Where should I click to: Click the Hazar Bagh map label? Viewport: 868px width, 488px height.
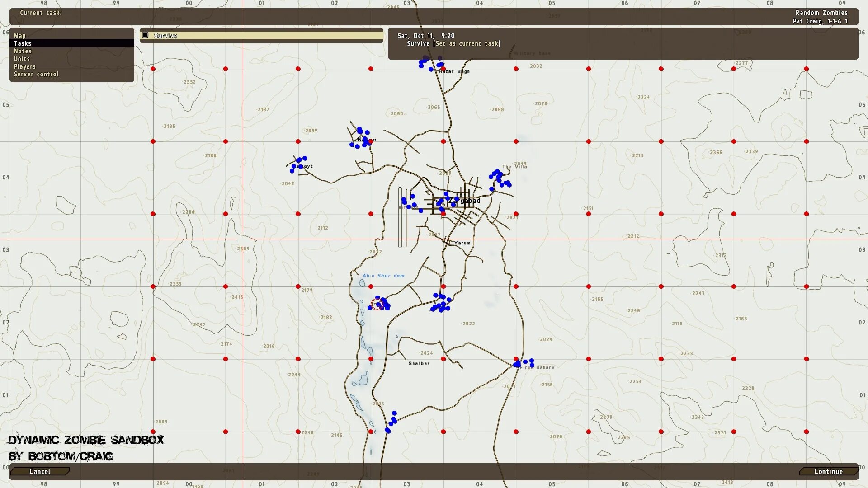point(454,71)
